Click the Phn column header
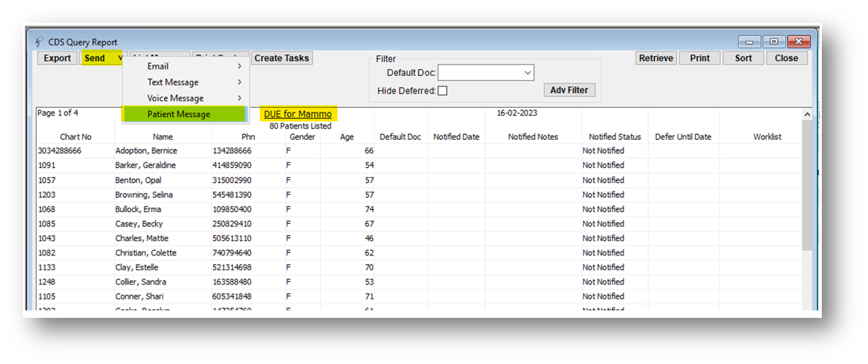The height and width of the screenshot is (364, 868). point(248,137)
